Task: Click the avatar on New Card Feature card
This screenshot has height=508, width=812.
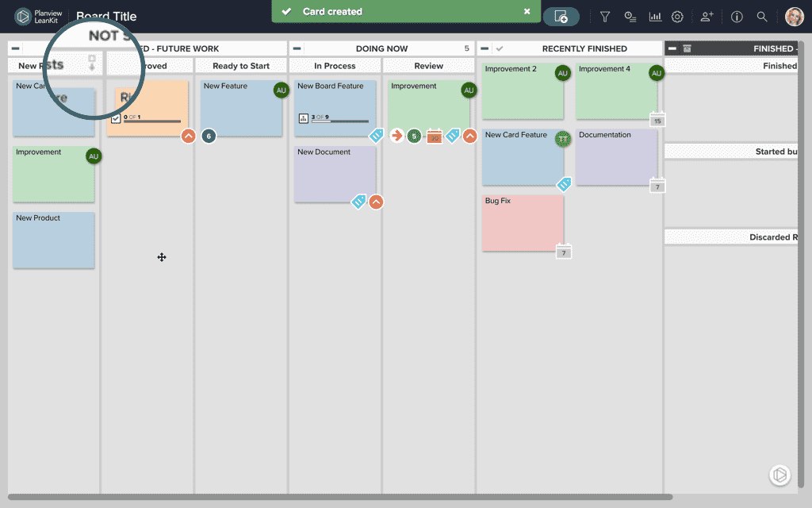Action: [x=563, y=139]
